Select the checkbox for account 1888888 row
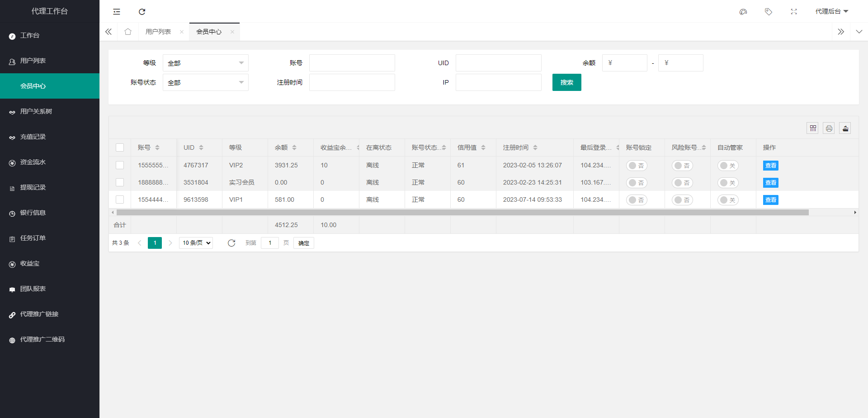868x418 pixels. coord(120,182)
